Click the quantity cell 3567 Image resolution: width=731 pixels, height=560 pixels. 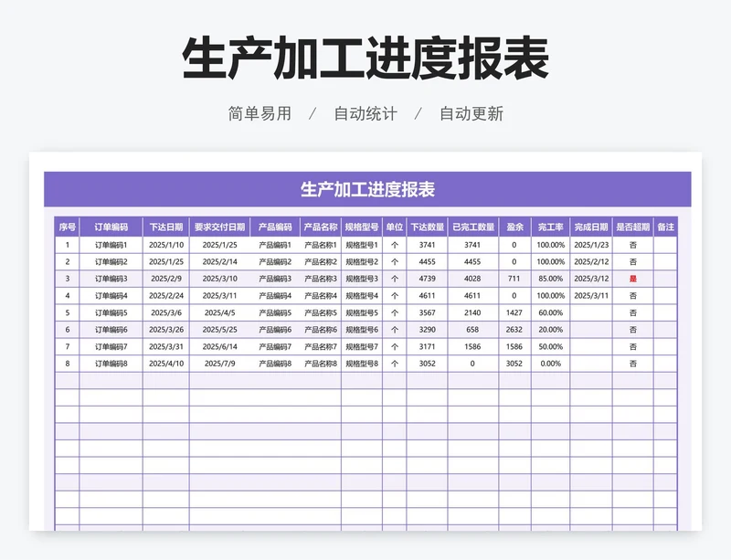tap(427, 312)
